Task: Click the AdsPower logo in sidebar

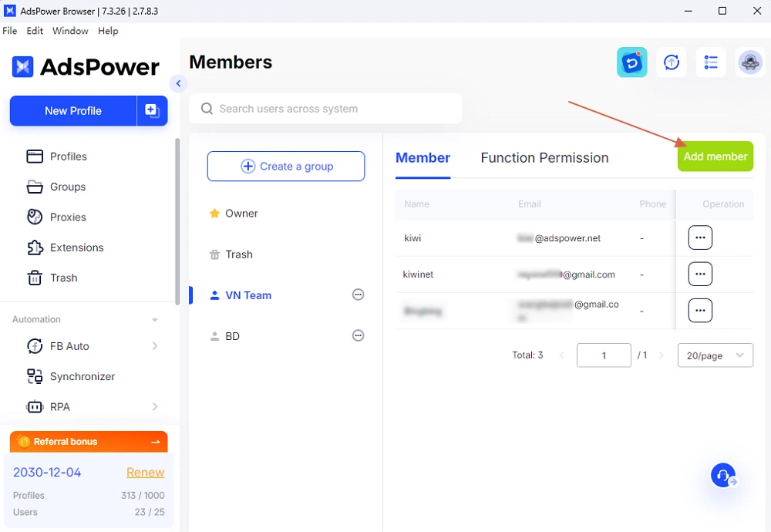Action: (x=86, y=67)
